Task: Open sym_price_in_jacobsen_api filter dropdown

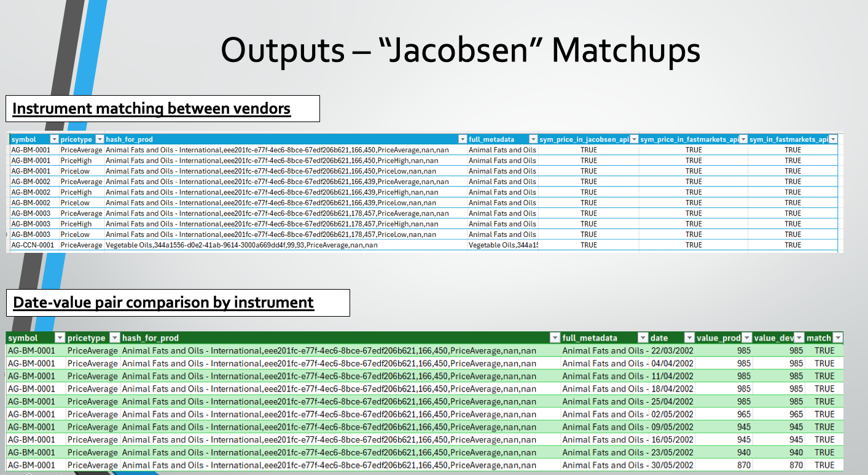Action: pos(634,139)
